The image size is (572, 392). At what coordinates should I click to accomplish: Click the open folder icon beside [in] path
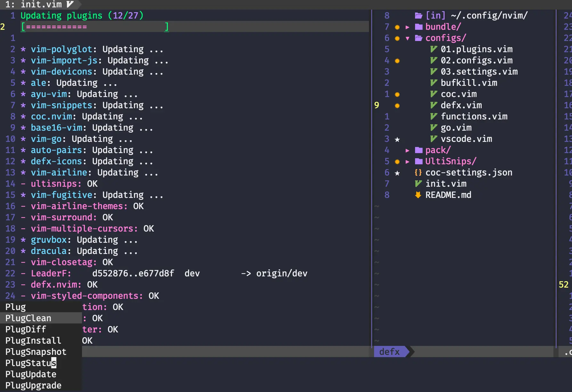pos(418,15)
